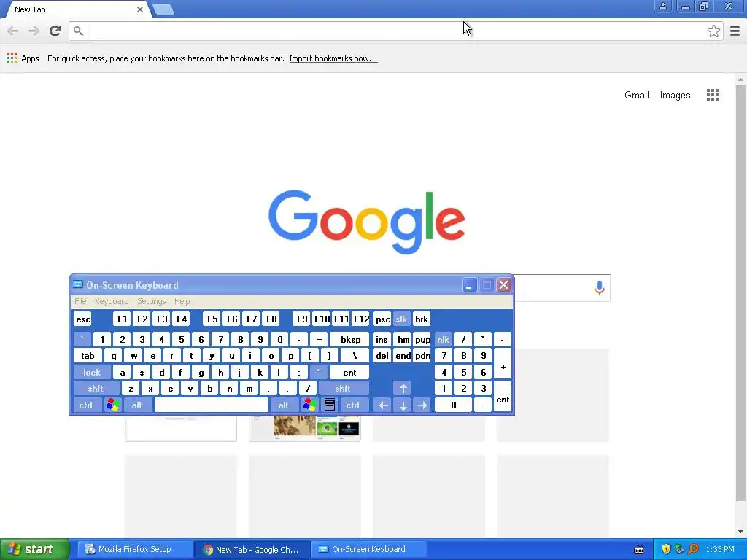The image size is (747, 560).
Task: Click the F5 function key
Action: 212,319
